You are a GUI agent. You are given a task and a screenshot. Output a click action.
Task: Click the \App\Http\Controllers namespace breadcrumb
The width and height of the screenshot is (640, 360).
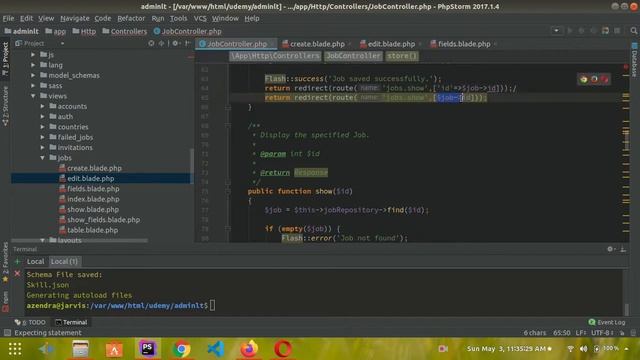tap(274, 56)
